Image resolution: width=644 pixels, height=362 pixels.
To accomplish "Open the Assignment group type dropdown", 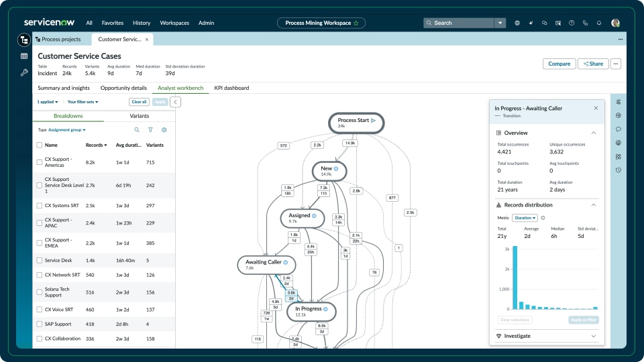I will point(66,130).
